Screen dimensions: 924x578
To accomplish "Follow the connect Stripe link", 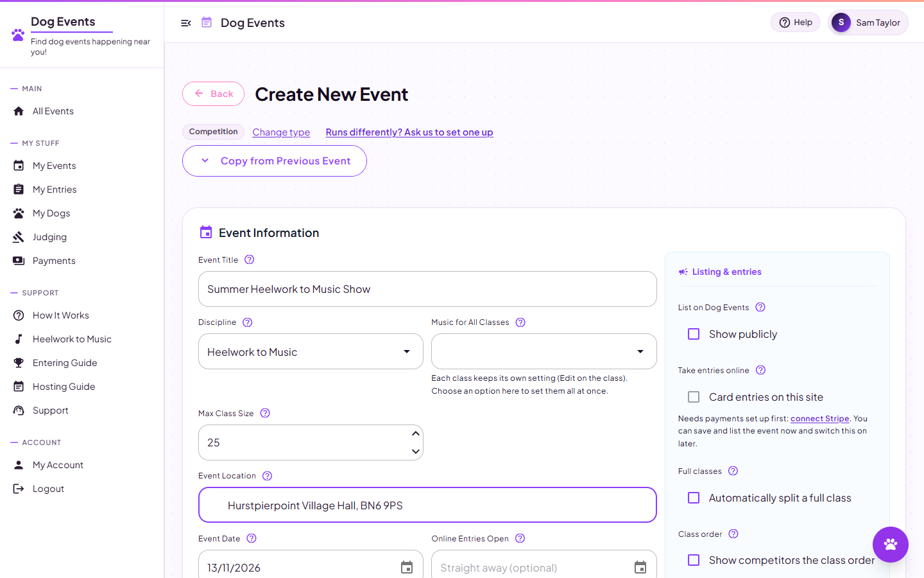I will 819,419.
